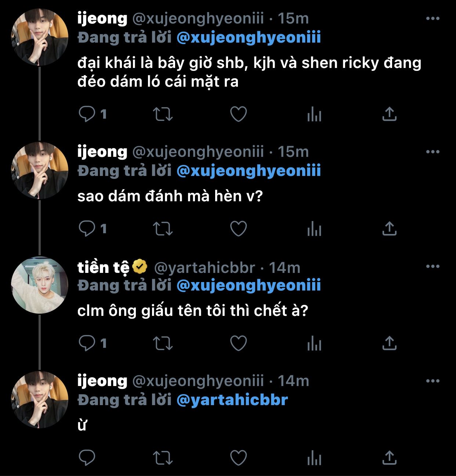Retweet the tiền tệ tweet
The width and height of the screenshot is (456, 476).
point(163,343)
